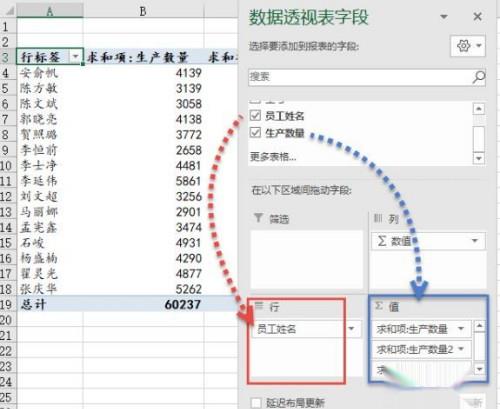Click cell with name 石峻
Image resolution: width=500 pixels, height=409 pixels.
click(x=50, y=243)
